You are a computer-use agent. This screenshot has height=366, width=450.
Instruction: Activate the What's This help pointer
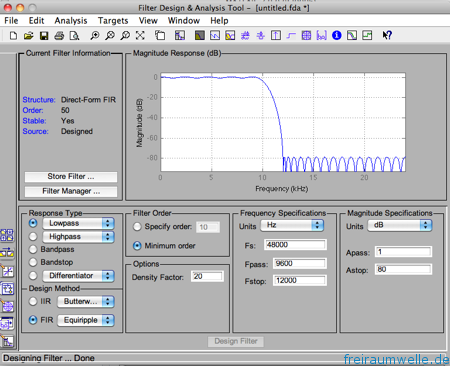pos(387,35)
